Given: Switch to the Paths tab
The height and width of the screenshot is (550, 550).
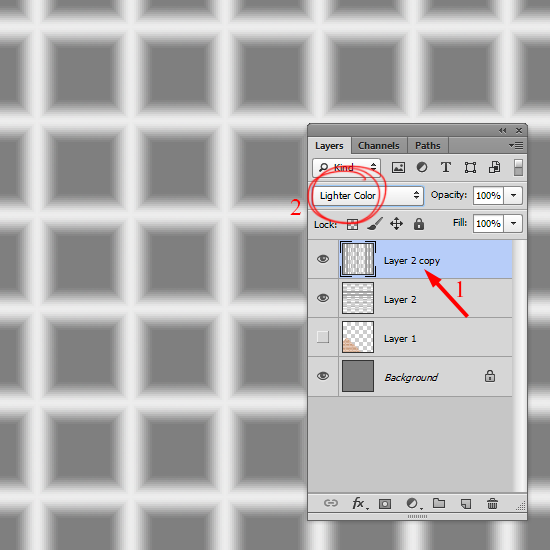Looking at the screenshot, I should (428, 146).
